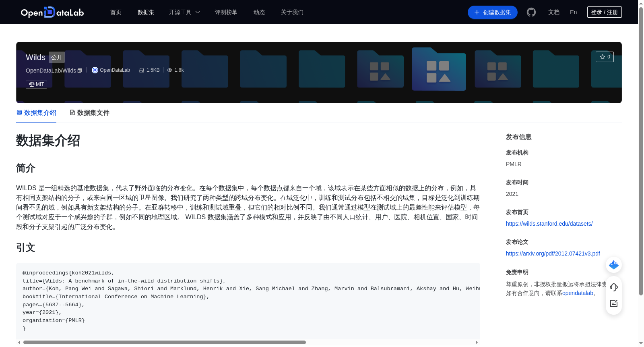Click the plus icon in create dataset button

click(x=477, y=12)
